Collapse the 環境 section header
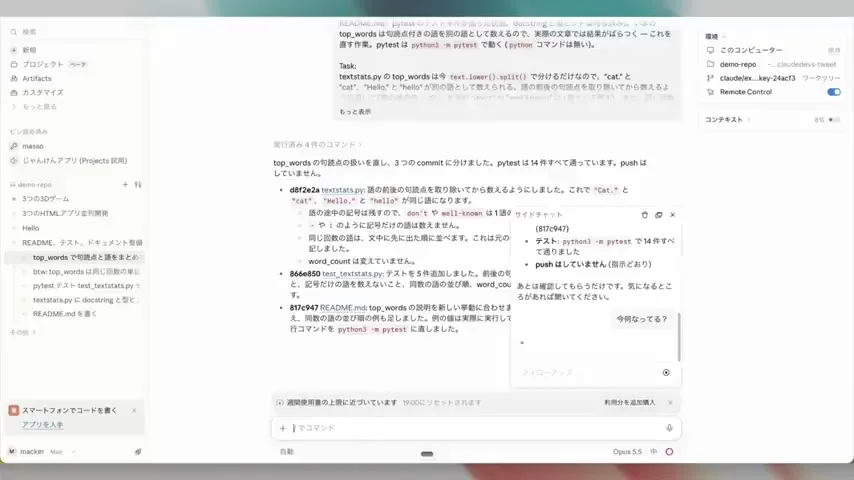Screen dimensions: 854x480 (x=715, y=37)
